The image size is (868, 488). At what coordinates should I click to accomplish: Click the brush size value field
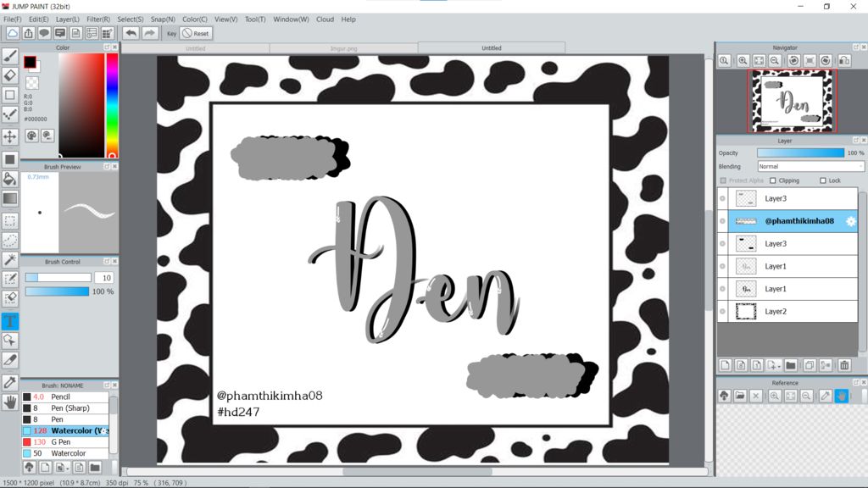click(103, 277)
